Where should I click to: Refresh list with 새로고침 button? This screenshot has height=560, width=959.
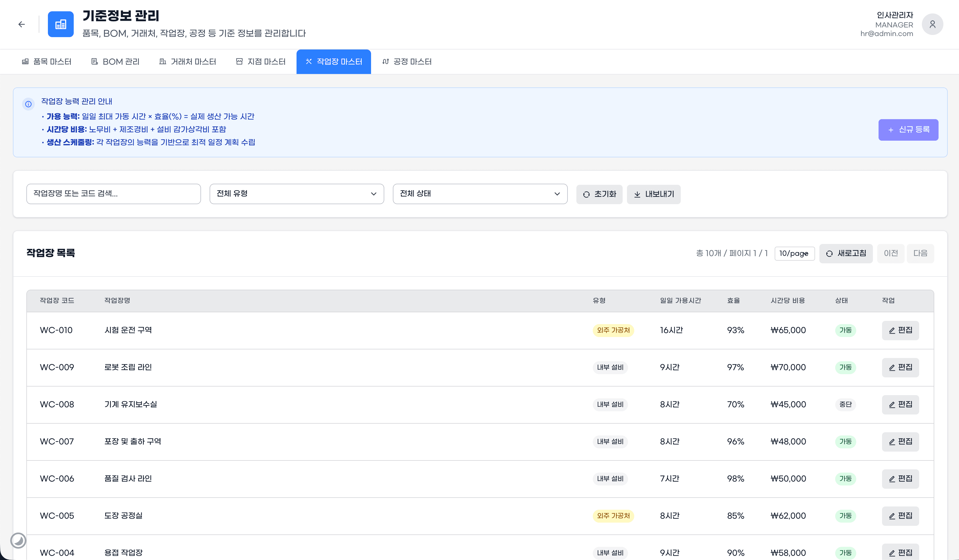click(846, 253)
